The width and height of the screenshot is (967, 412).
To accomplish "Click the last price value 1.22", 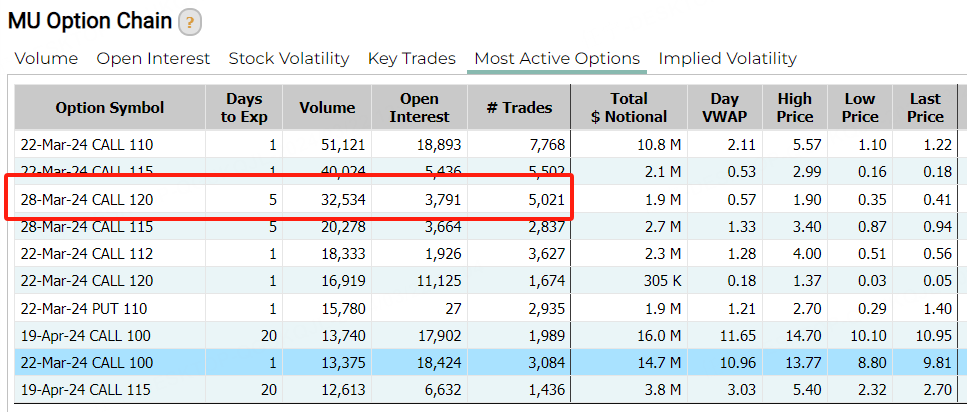I will (x=937, y=146).
